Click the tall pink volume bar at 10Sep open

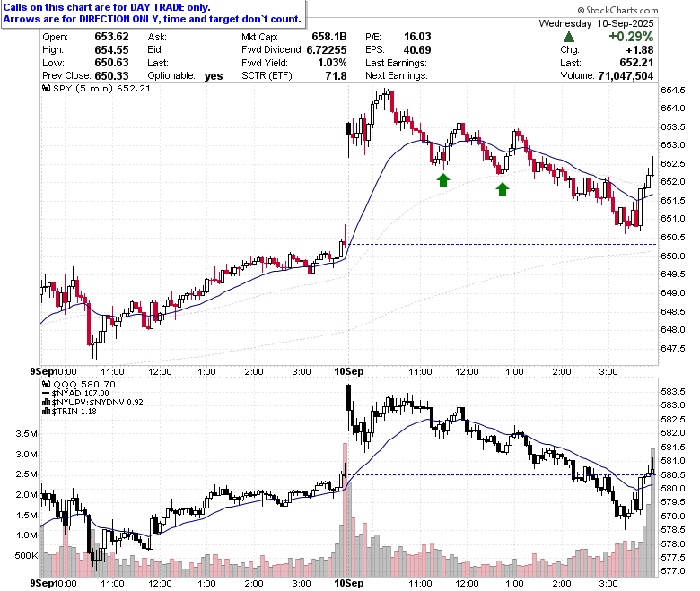[x=345, y=509]
